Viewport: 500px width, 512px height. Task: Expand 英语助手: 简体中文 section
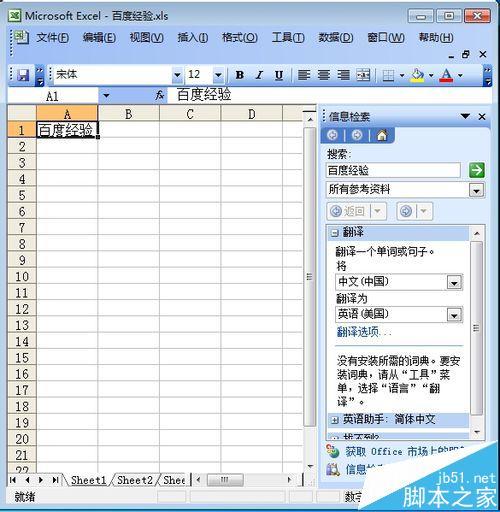pos(334,420)
